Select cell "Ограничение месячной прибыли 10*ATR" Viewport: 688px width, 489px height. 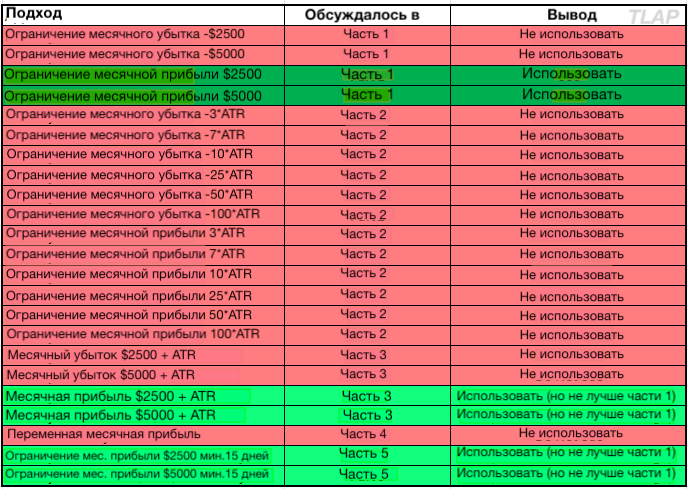144,275
